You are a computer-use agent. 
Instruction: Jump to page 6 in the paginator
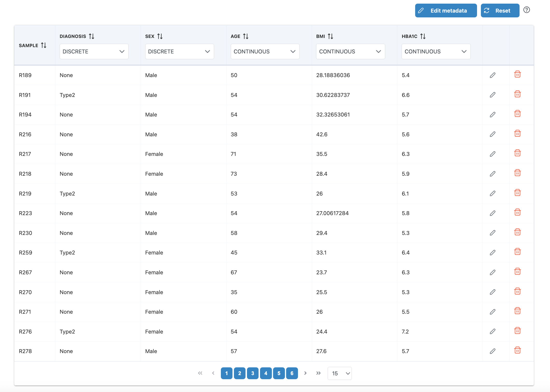(x=292, y=373)
